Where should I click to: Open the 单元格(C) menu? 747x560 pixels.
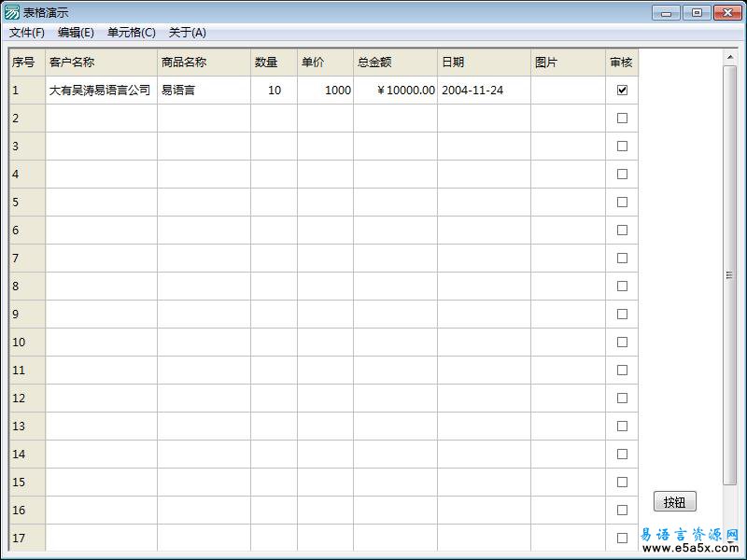click(131, 32)
